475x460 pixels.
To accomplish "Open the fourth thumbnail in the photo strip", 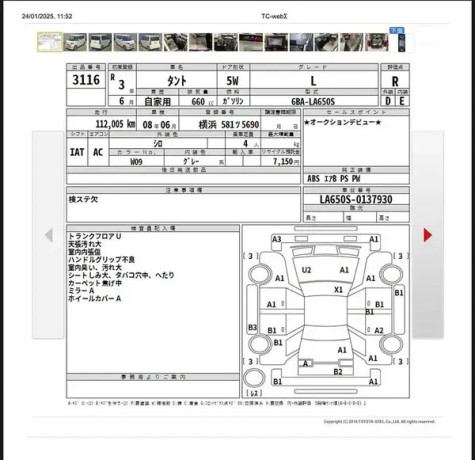I will tap(125, 42).
